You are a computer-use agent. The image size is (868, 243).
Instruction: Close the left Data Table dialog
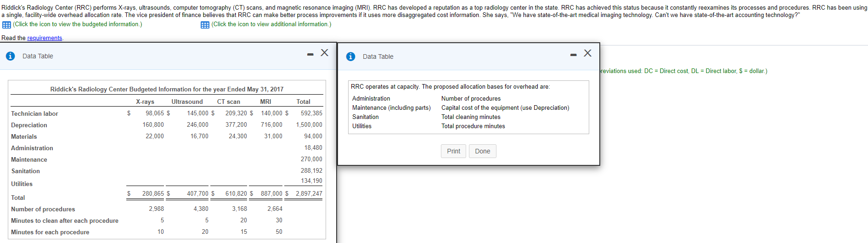[x=324, y=53]
